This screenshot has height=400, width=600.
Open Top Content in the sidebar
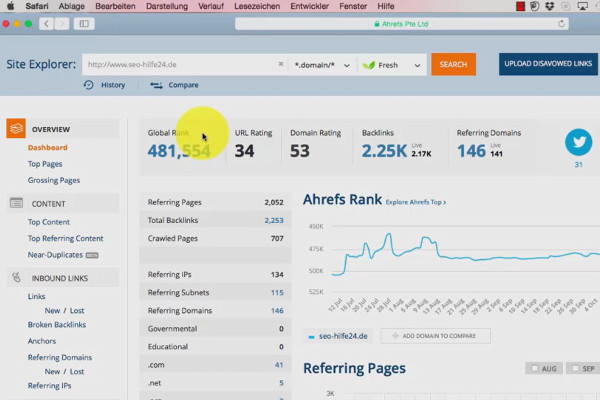49,222
